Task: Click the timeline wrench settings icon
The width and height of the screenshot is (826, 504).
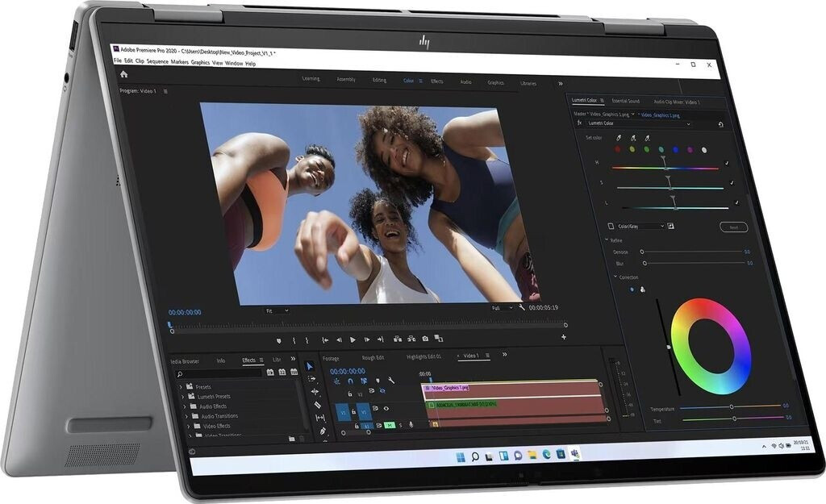Action: pyautogui.click(x=390, y=381)
